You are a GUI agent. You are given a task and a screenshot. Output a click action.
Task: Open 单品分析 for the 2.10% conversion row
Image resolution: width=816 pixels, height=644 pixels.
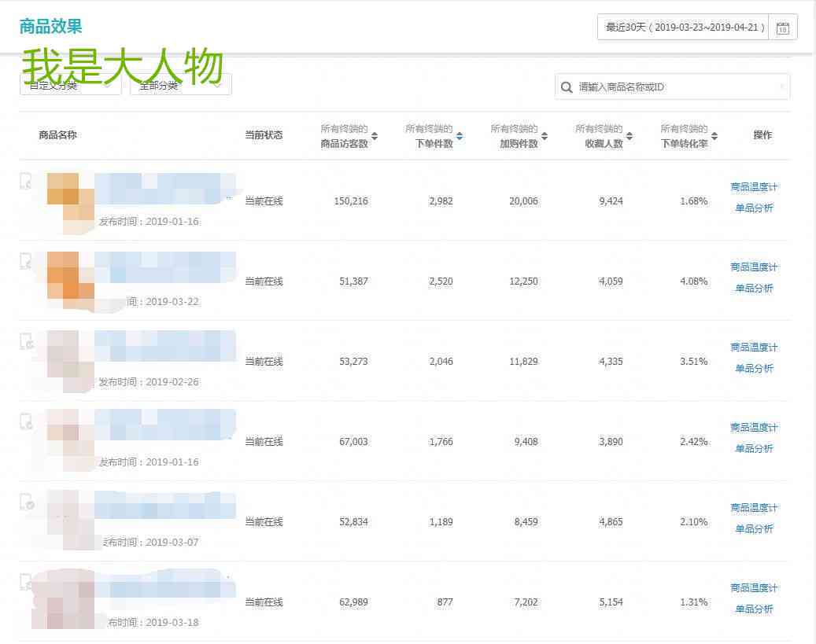[x=754, y=528]
